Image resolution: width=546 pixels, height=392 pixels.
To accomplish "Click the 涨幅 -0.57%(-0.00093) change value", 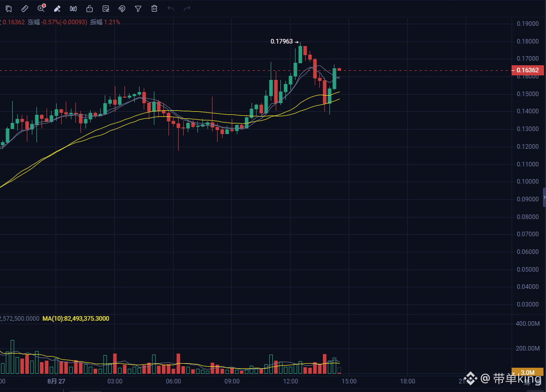I will pos(58,22).
